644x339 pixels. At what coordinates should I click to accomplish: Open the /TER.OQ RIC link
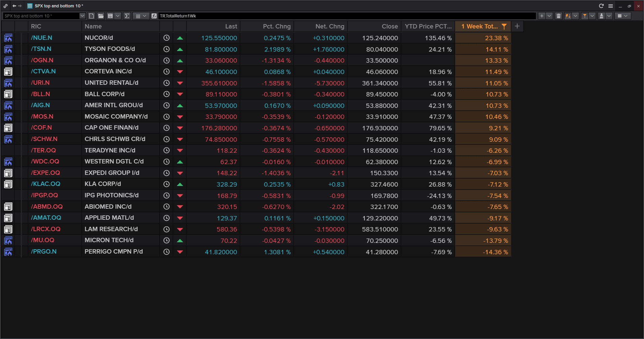pyautogui.click(x=44, y=150)
